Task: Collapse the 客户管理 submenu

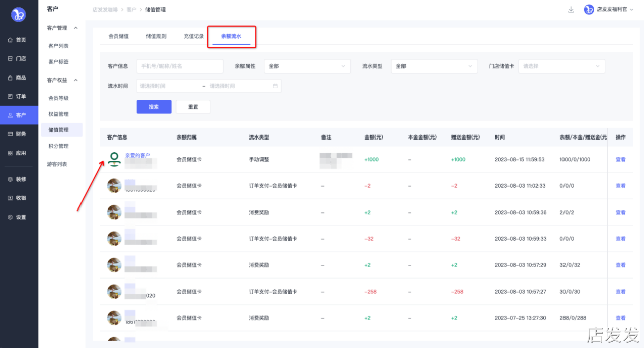Action: (76, 28)
